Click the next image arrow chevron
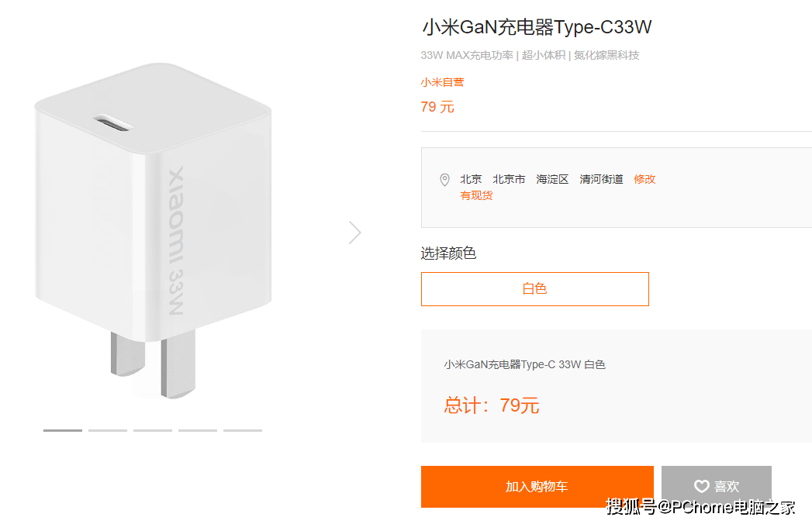 click(355, 233)
